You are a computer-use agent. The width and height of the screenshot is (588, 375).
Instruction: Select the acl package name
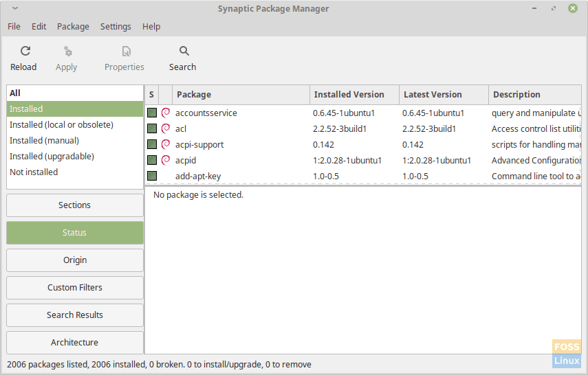181,129
